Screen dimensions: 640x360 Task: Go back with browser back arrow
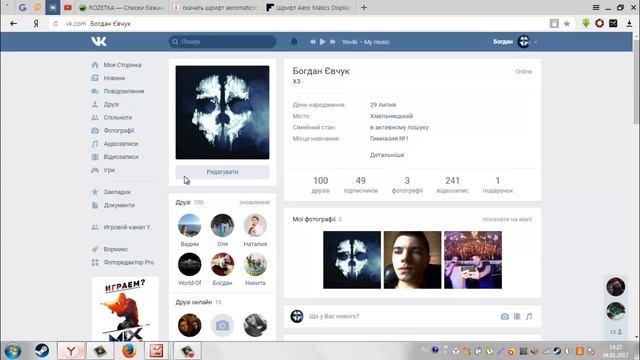pos(13,24)
